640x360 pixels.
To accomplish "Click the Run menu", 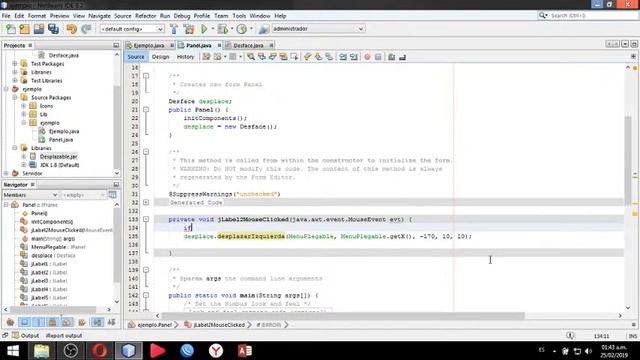I will 165,16.
